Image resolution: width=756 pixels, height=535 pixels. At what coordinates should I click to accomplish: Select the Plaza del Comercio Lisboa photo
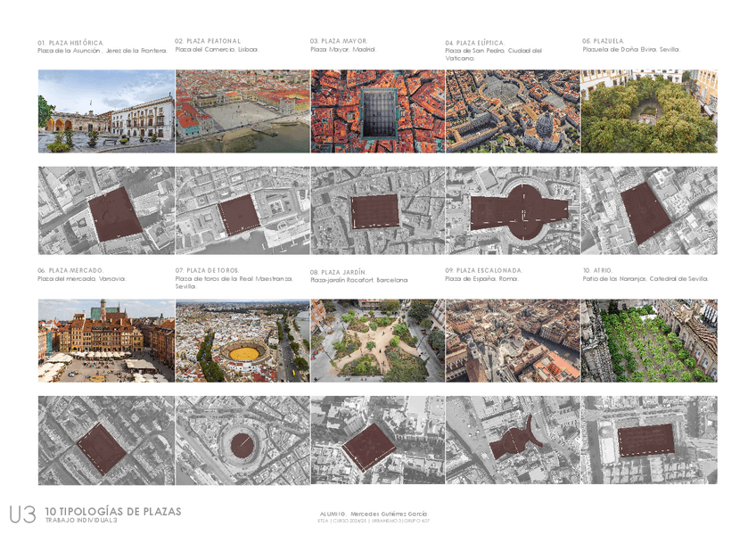[242, 111]
